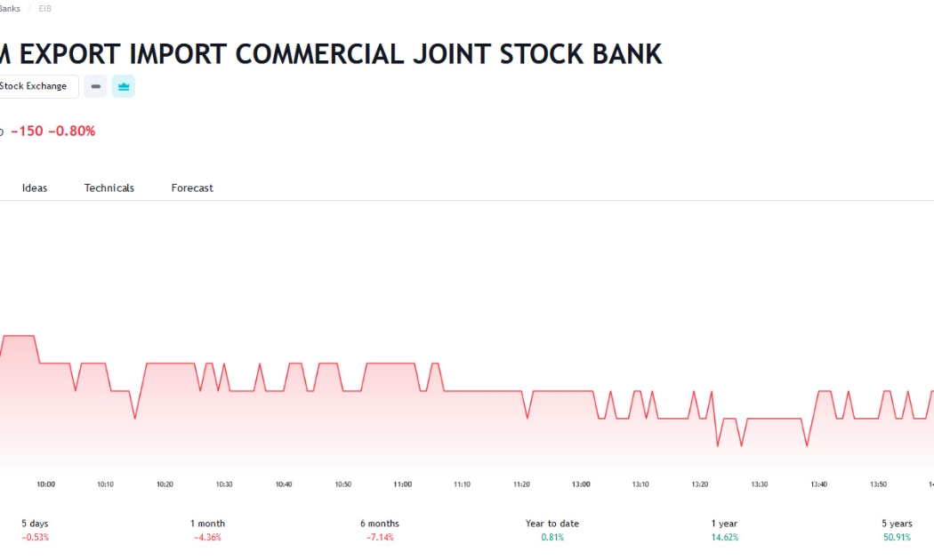Click the 11:00 time axis label
The width and height of the screenshot is (934, 560).
tap(403, 484)
